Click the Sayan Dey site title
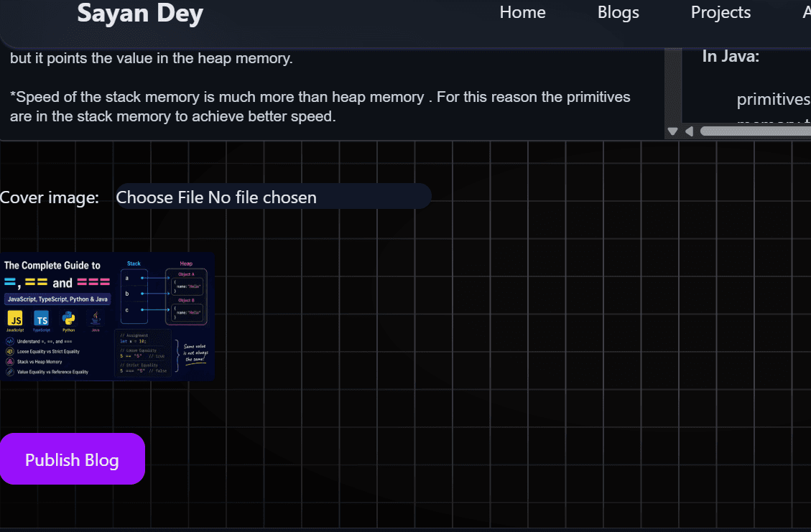 point(140,14)
